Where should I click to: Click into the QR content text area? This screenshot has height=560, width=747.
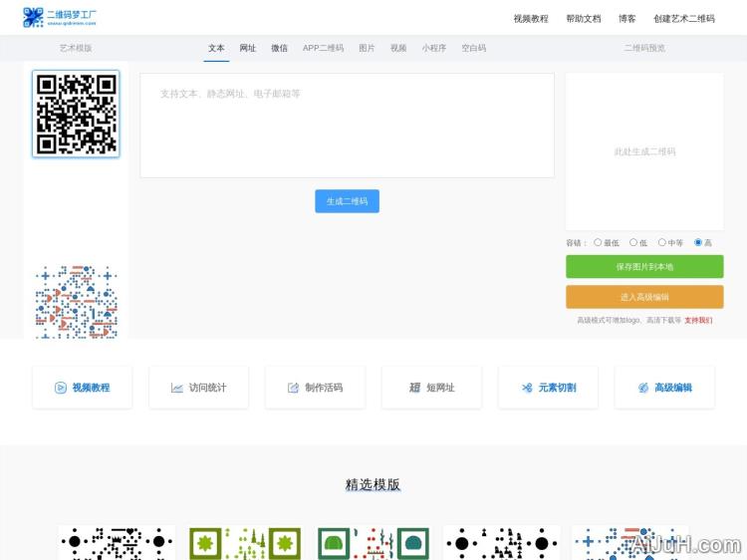tap(347, 126)
